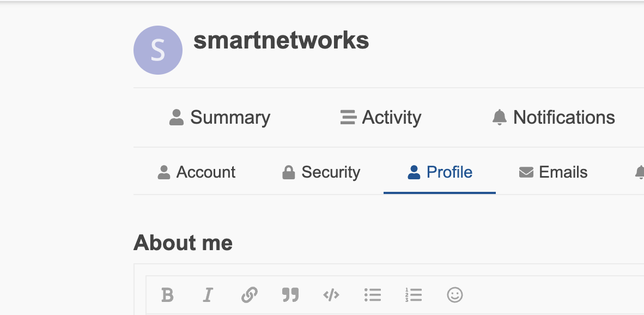
Task: Go to Account preferences
Action: pos(196,172)
